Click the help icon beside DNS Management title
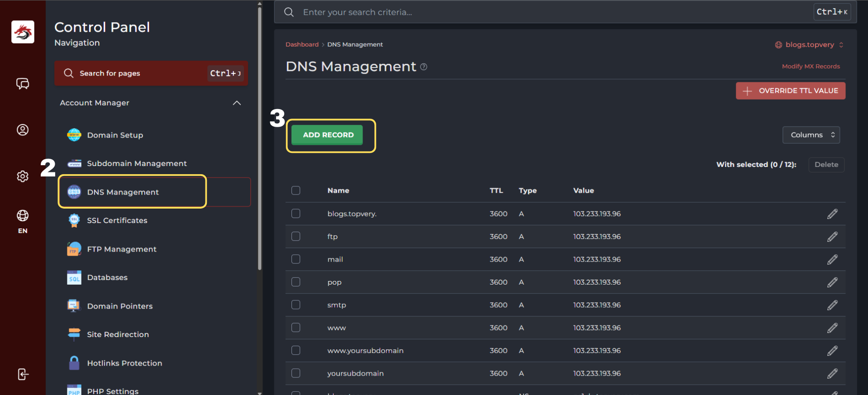The image size is (868, 395). tap(424, 67)
